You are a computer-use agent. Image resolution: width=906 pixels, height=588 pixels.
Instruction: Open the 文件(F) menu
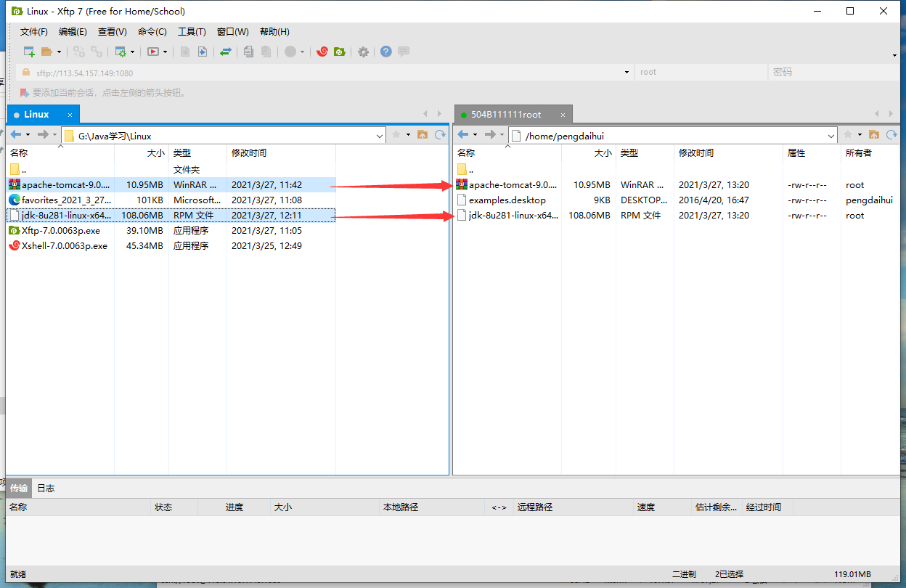34,32
